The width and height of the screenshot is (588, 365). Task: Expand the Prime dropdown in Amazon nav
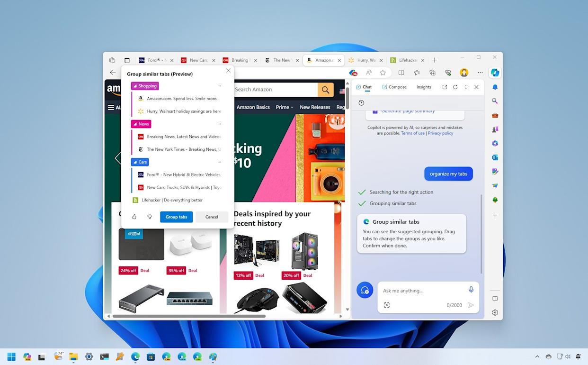284,107
